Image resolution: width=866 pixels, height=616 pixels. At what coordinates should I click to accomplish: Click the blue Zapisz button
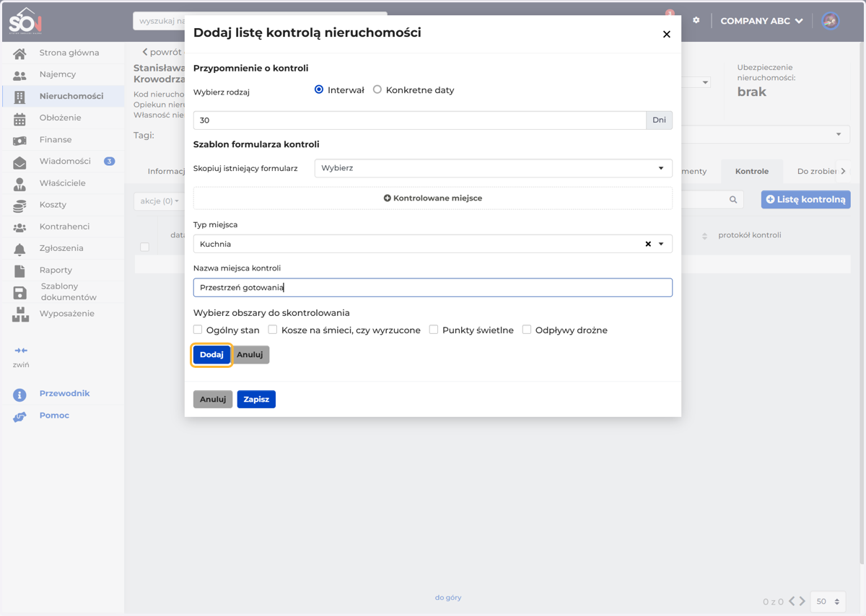point(256,399)
